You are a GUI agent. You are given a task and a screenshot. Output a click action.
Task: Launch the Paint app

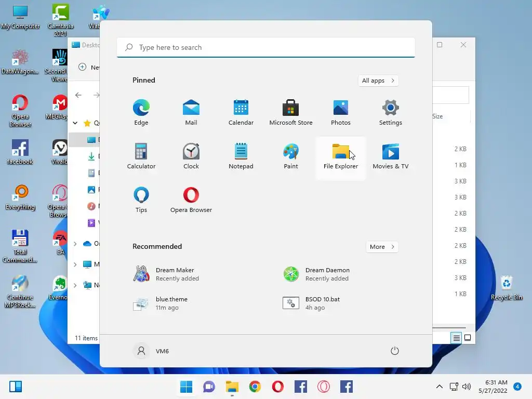[x=291, y=156]
